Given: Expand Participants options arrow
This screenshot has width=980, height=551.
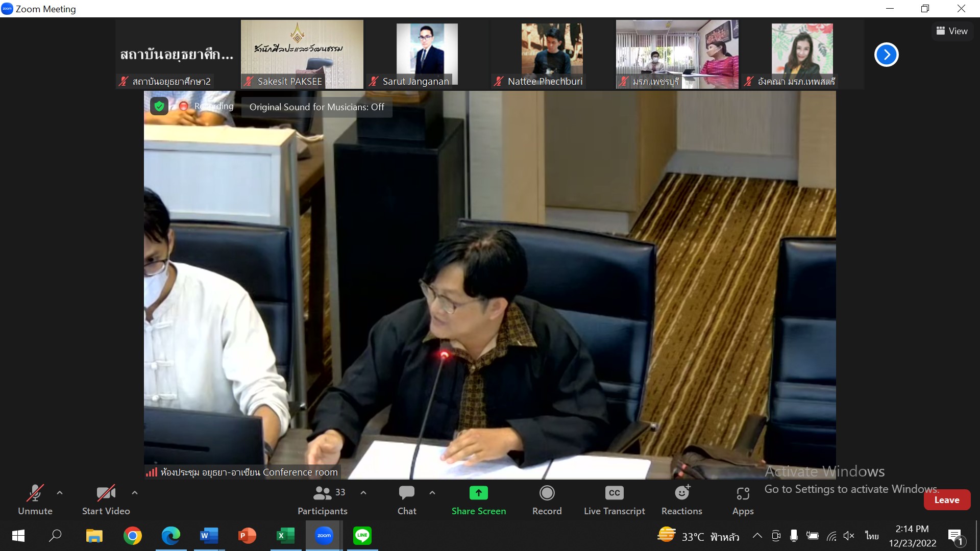Looking at the screenshot, I should 363,493.
